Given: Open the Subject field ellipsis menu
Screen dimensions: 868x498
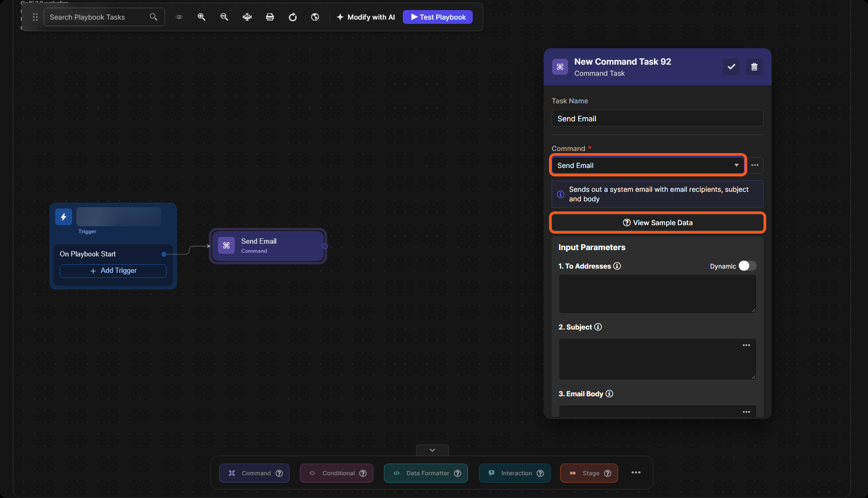Looking at the screenshot, I should coord(746,345).
